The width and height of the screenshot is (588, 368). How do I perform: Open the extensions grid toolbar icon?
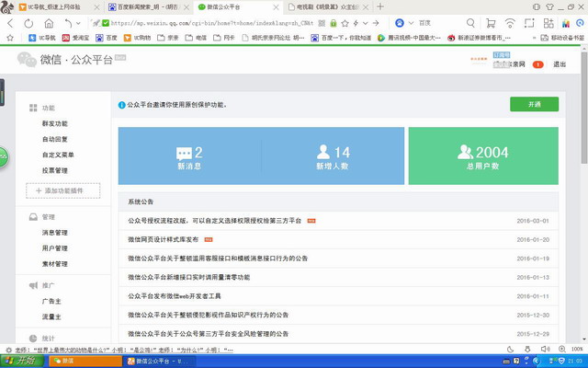coord(548,23)
